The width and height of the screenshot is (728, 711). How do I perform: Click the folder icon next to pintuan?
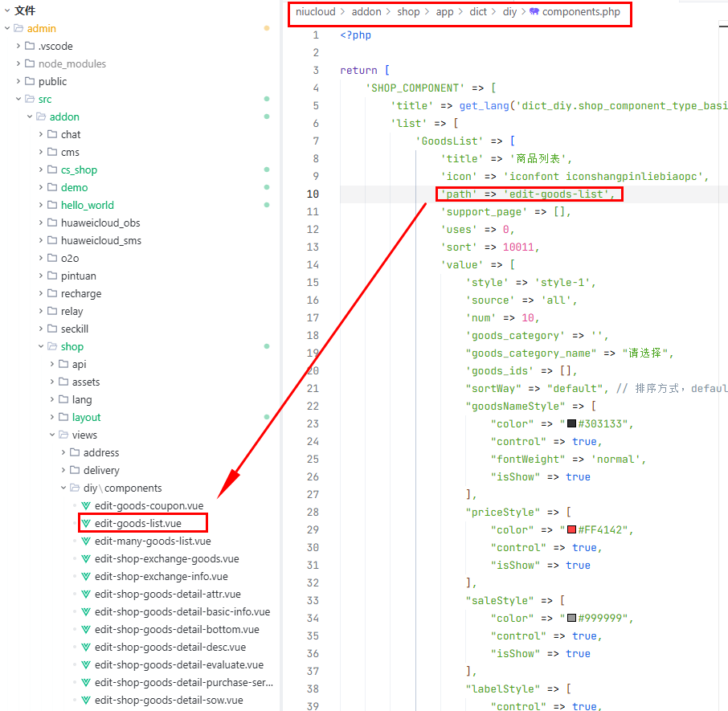coord(52,276)
